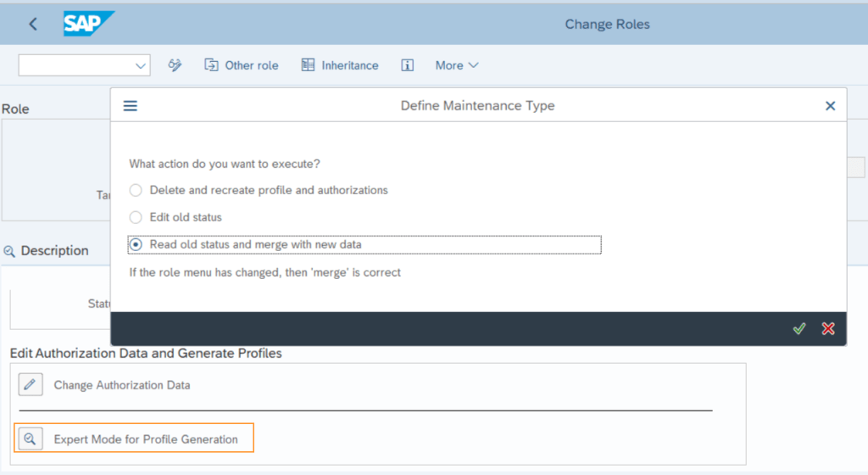Click the information icon in the toolbar

407,65
